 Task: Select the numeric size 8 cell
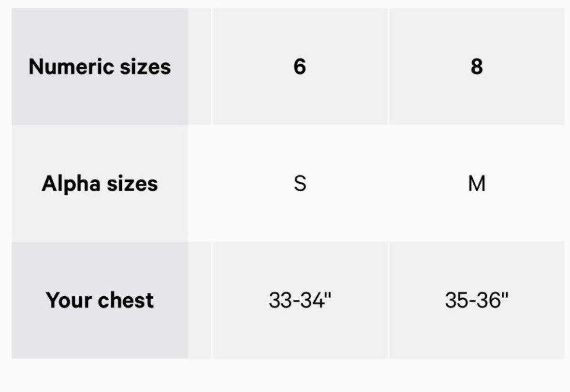click(x=477, y=66)
